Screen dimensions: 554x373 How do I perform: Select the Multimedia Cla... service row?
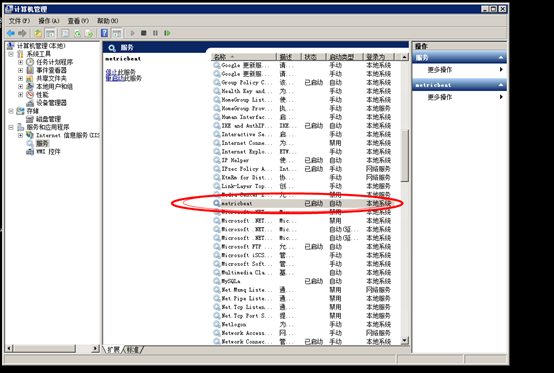click(303, 273)
